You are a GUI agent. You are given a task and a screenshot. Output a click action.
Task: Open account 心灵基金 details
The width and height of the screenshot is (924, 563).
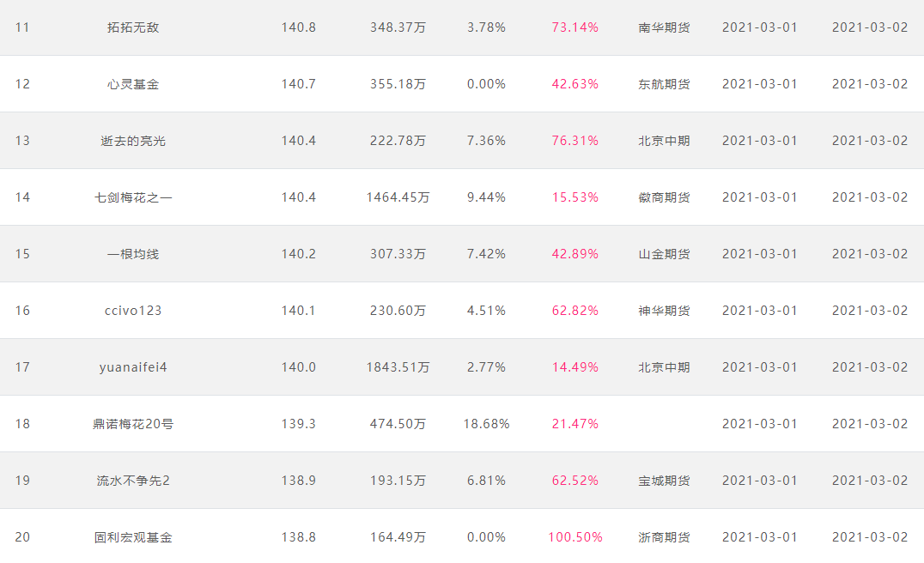point(133,84)
